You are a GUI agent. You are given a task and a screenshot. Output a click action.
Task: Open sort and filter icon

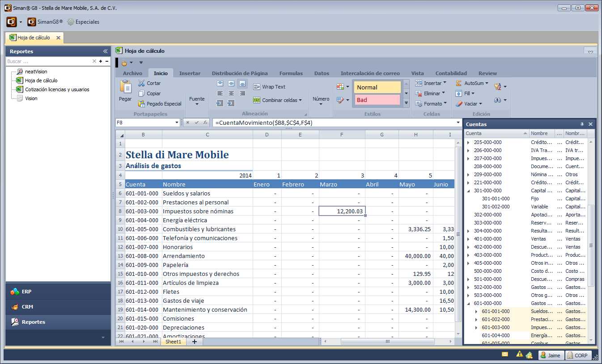500,87
